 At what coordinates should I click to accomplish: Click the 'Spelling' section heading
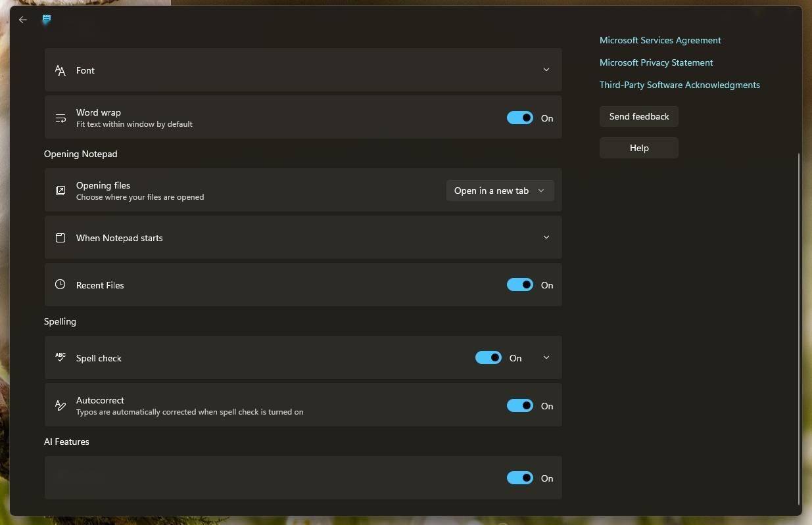pyautogui.click(x=60, y=321)
